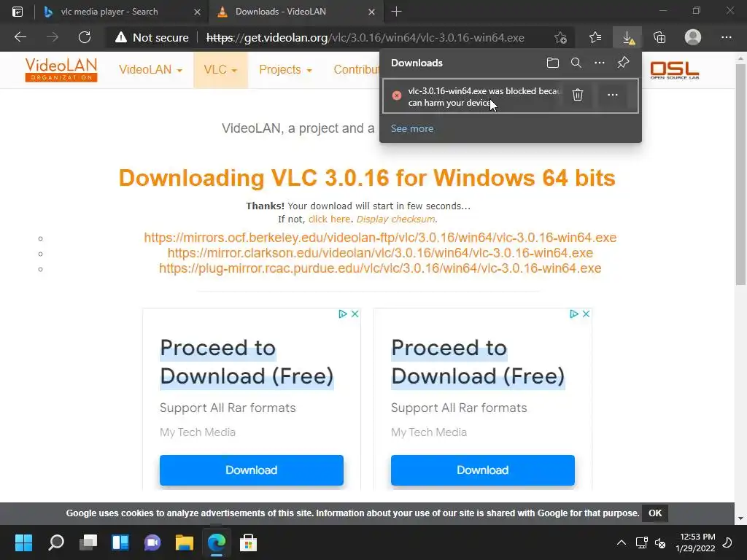Viewport: 747px width, 560px height.
Task: Click the See more link in Downloads
Action: [x=412, y=128]
